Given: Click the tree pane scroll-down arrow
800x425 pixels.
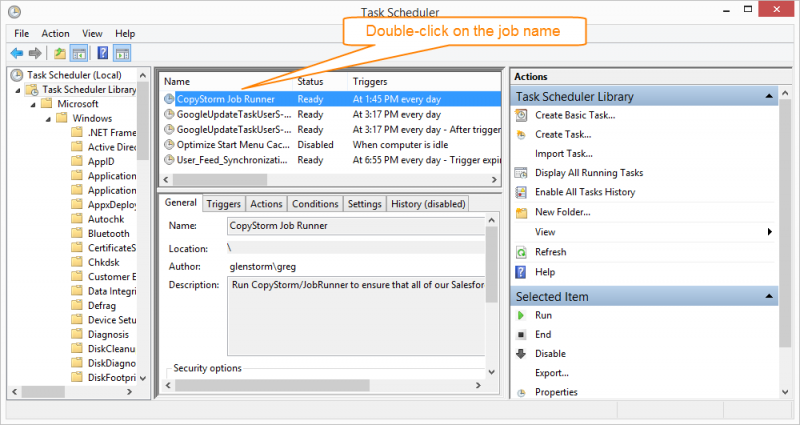Looking at the screenshot, I should click(x=142, y=378).
